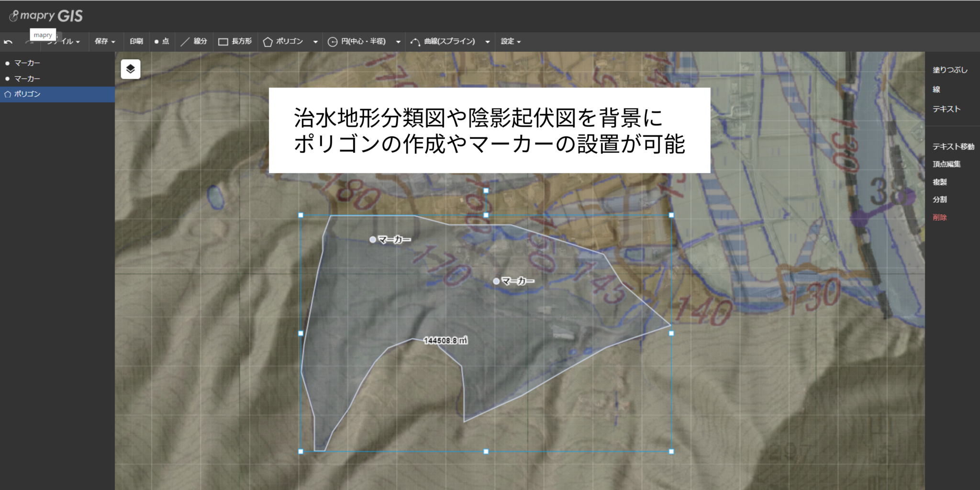
Task: Select the ポリゴン item in the left list
Action: point(26,94)
